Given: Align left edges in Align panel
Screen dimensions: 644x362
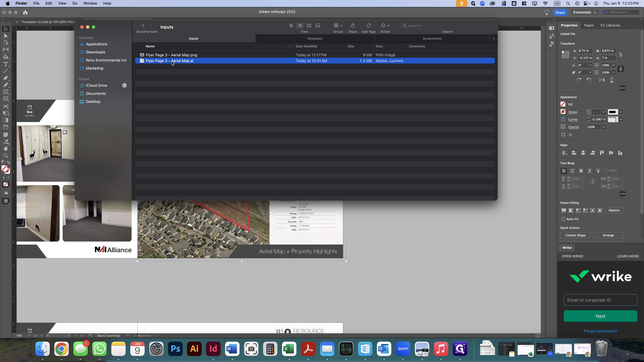Looking at the screenshot, I should tap(574, 153).
